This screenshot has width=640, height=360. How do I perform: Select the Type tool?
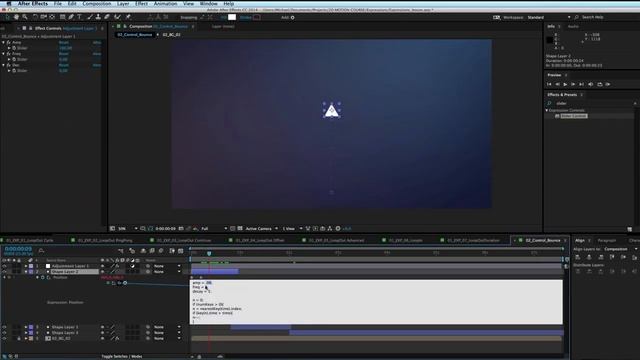point(79,17)
